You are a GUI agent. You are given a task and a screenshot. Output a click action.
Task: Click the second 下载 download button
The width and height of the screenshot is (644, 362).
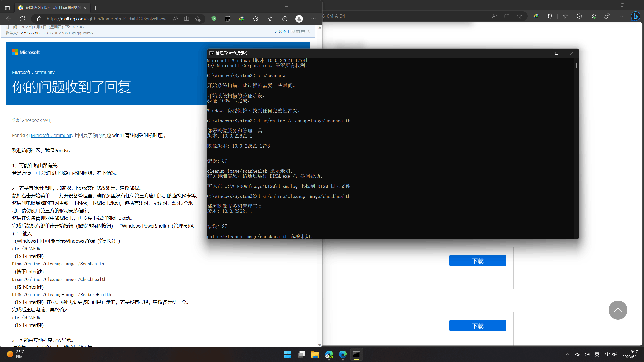click(477, 326)
